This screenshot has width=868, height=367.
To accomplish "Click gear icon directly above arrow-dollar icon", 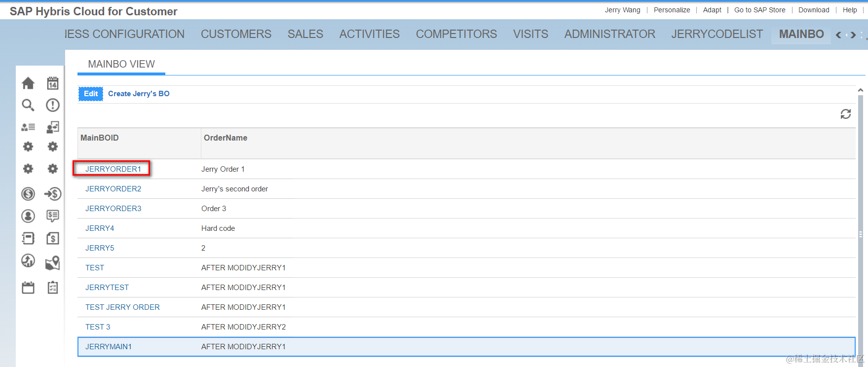I will click(52, 169).
